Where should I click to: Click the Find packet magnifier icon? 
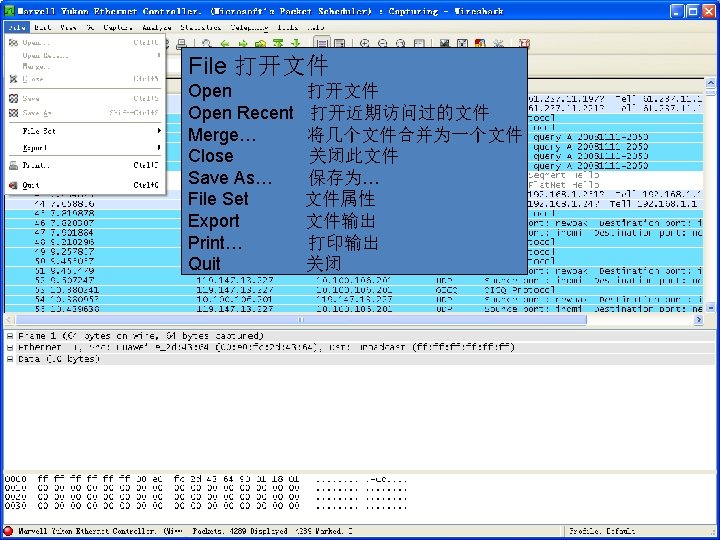pyautogui.click(x=206, y=44)
